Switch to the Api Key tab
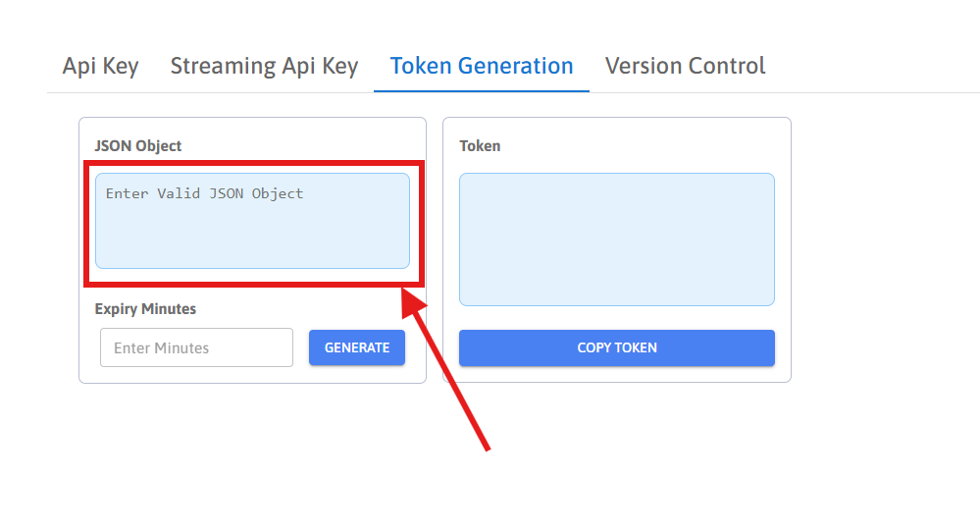Screen dimensions: 980x531 coord(100,67)
